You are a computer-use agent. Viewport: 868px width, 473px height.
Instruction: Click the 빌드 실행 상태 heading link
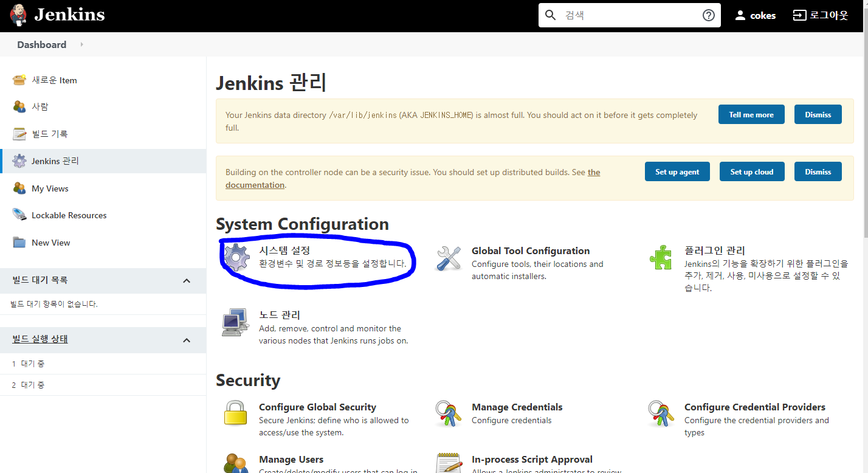40,339
